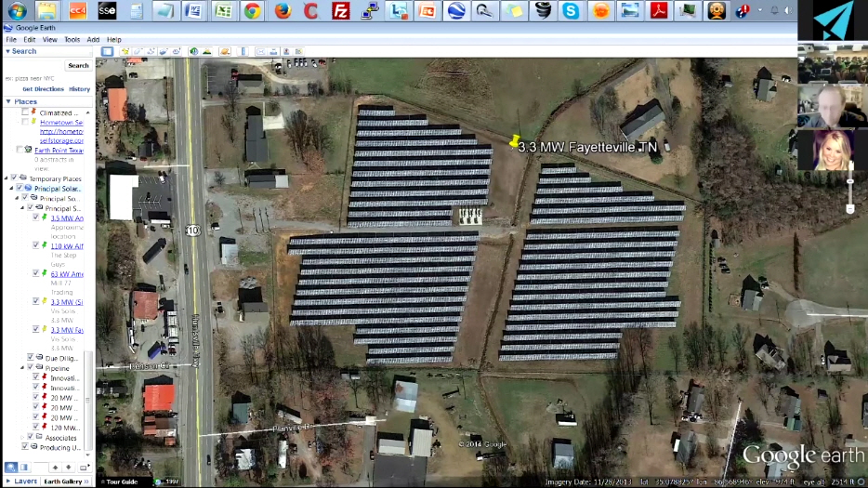Open the Edit menu
868x488 pixels.
click(x=30, y=39)
